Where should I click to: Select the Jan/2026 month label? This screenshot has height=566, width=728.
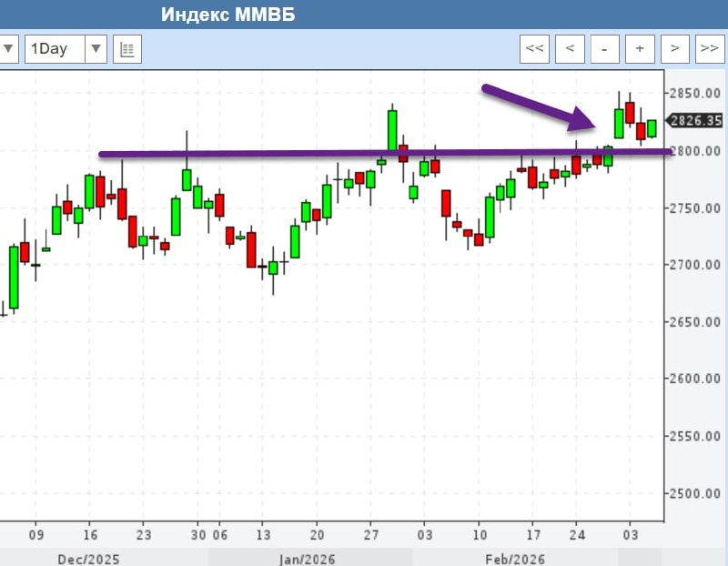[x=307, y=559]
